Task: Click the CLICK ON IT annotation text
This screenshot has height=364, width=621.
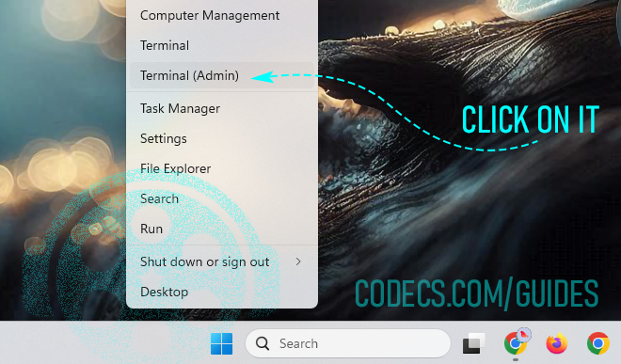Action: (531, 119)
